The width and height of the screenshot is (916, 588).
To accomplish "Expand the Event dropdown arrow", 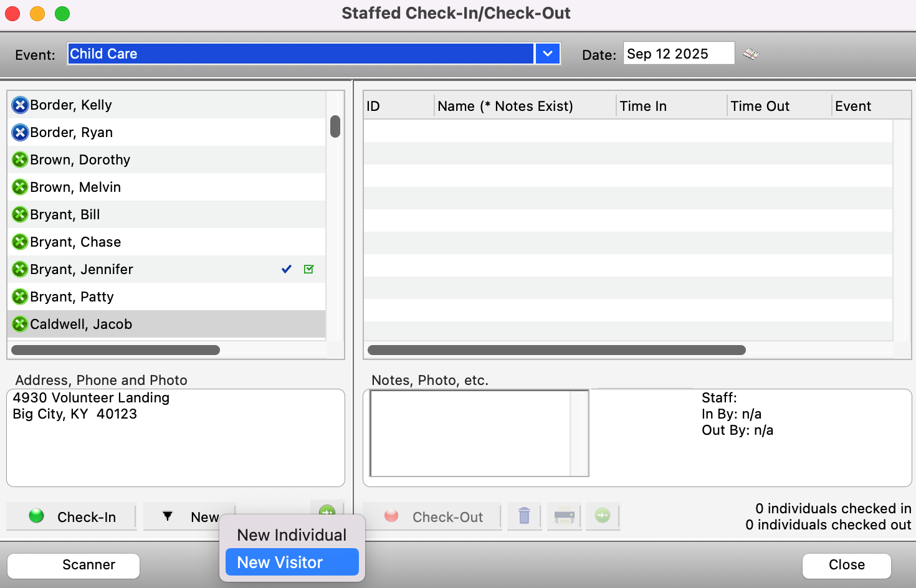I will pos(547,54).
